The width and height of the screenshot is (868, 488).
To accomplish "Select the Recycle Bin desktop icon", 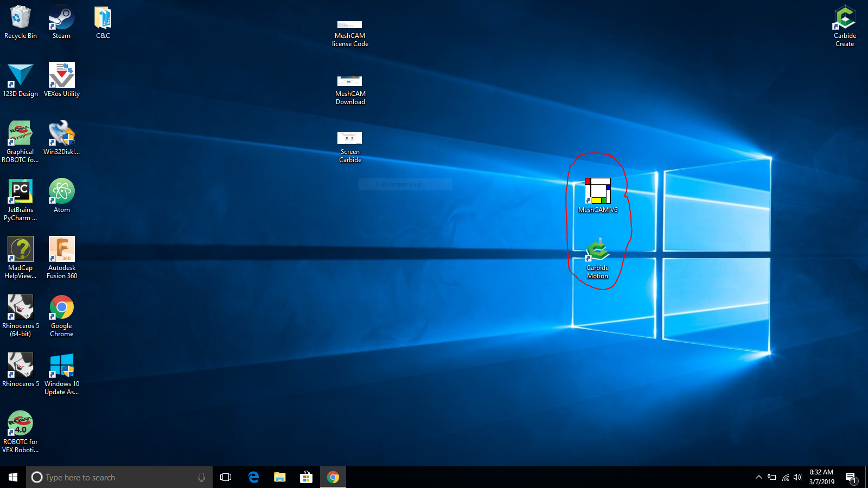I will pos(21,23).
